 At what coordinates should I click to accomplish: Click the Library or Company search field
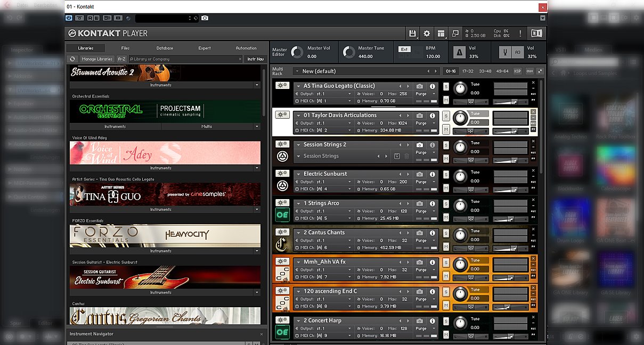tap(185, 59)
